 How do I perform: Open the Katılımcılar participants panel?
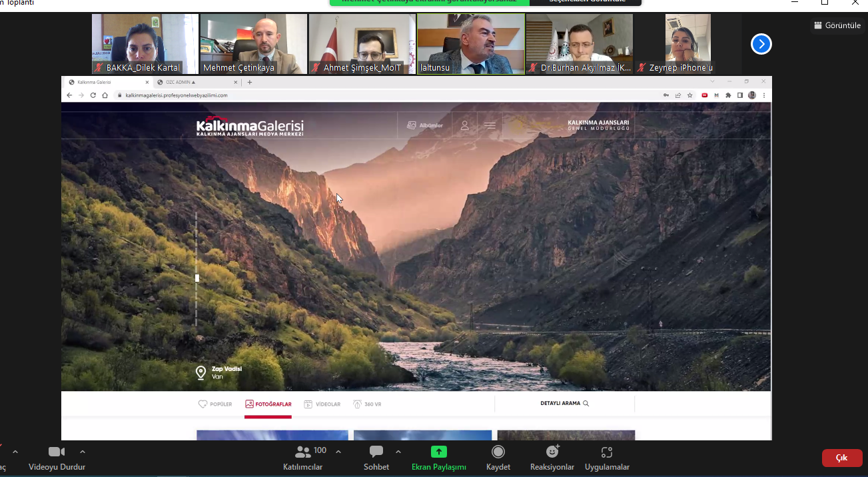pyautogui.click(x=303, y=453)
